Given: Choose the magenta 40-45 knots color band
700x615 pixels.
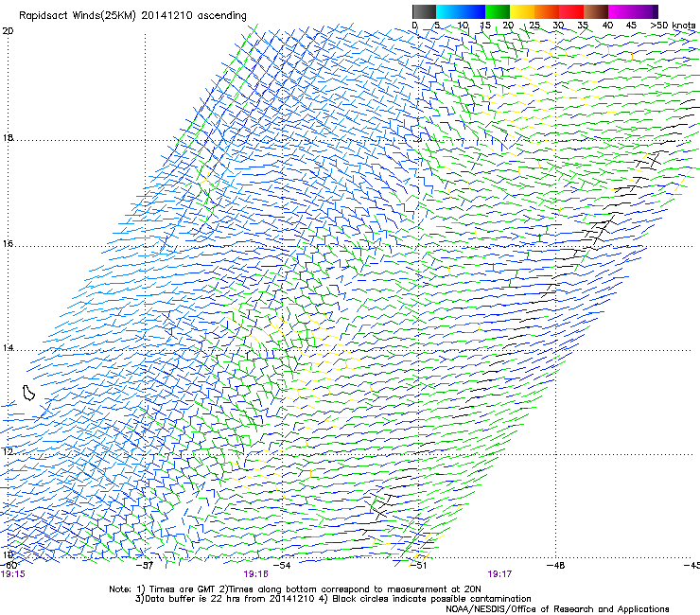Looking at the screenshot, I should pyautogui.click(x=621, y=11).
